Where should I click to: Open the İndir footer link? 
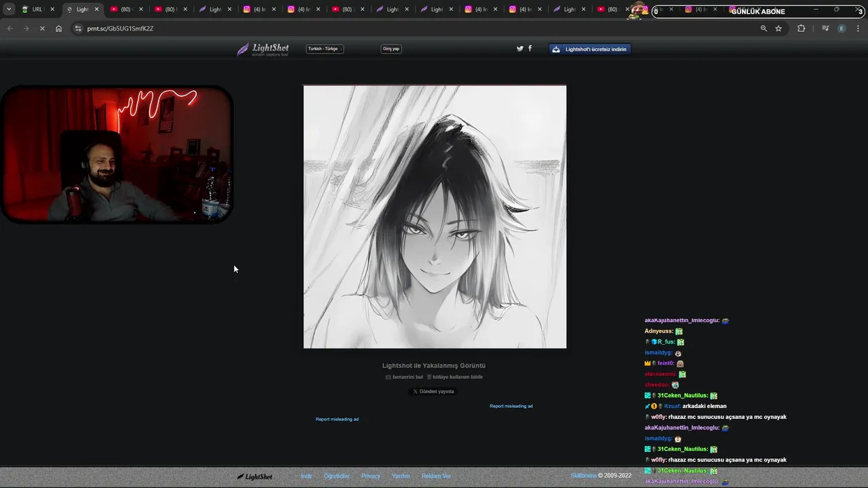307,476
